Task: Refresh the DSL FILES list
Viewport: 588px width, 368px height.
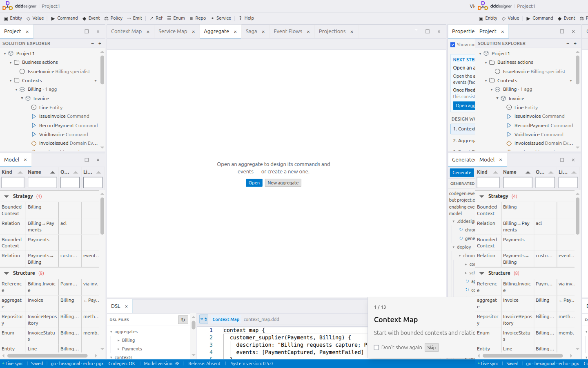Action: coord(183,320)
